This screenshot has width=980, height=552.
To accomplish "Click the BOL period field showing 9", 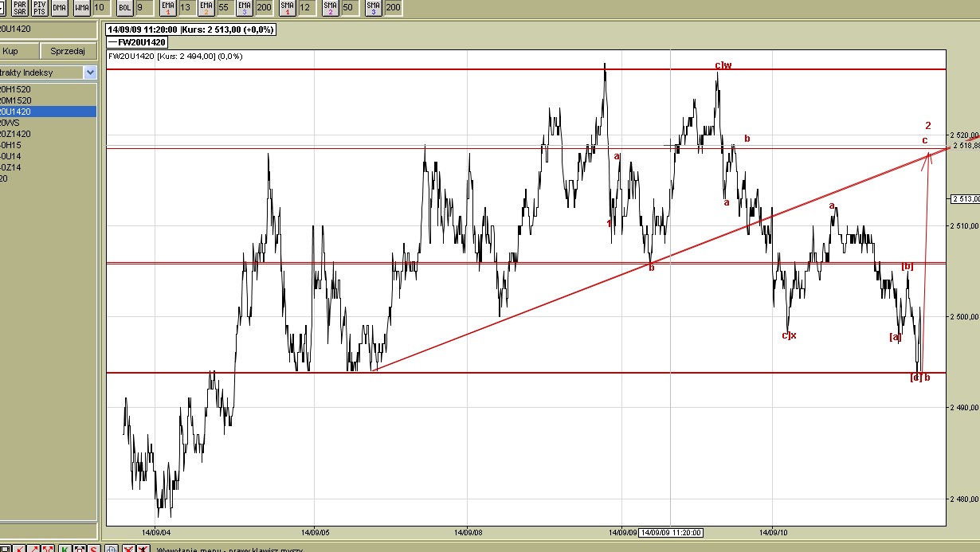I will (143, 7).
